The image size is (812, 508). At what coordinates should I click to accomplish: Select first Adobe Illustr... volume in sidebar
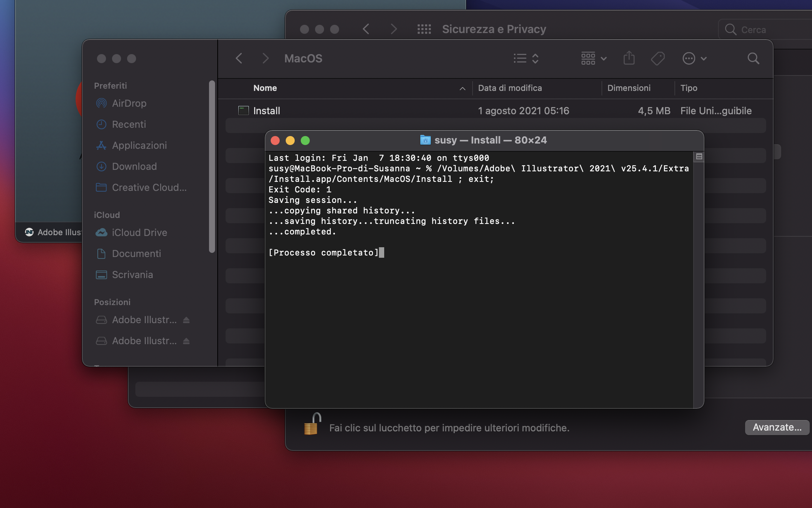tap(144, 320)
